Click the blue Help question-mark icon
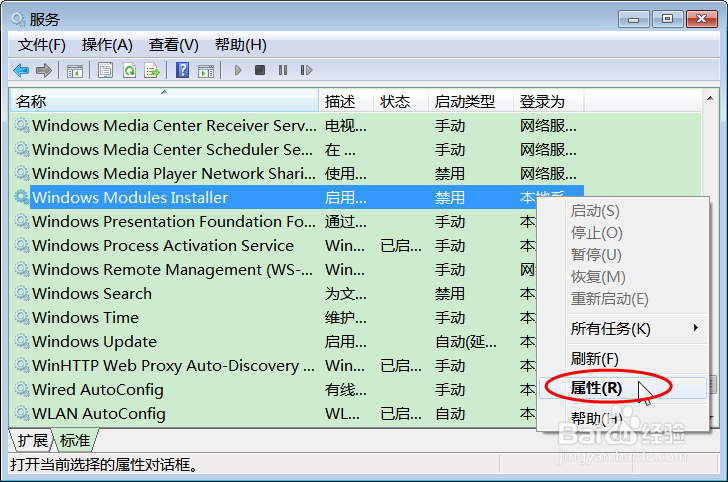The height and width of the screenshot is (482, 728). (x=182, y=70)
